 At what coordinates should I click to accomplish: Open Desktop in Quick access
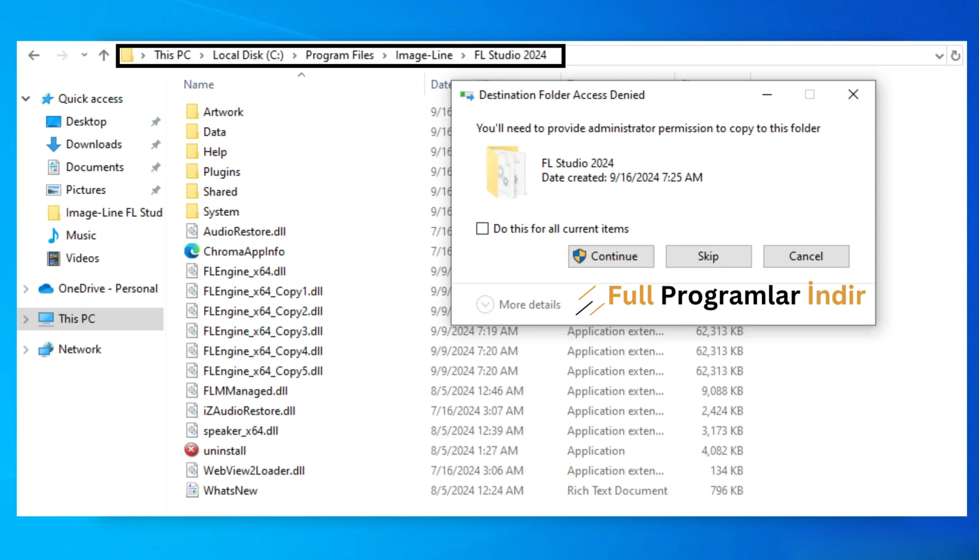pos(86,122)
